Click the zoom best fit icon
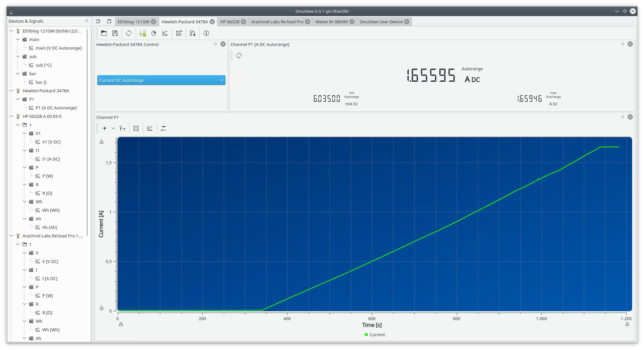Viewport: 644px width, 350px height. pyautogui.click(x=136, y=128)
